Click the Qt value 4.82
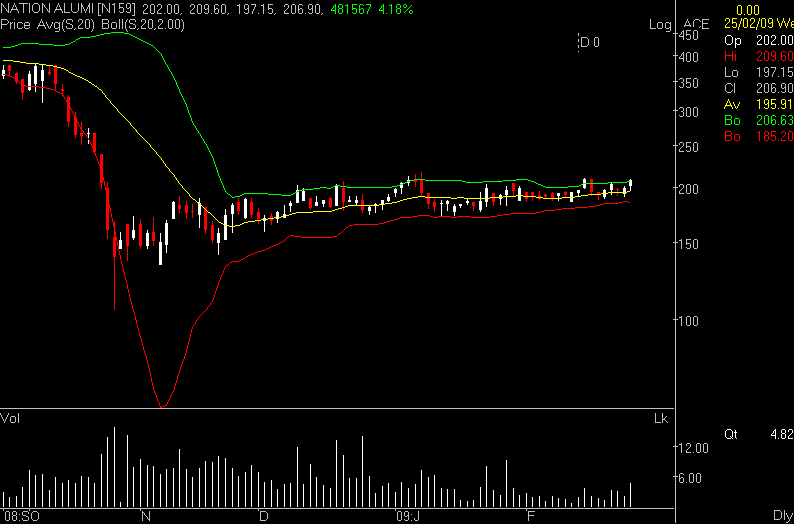This screenshot has height=524, width=794. pyautogui.click(x=780, y=434)
